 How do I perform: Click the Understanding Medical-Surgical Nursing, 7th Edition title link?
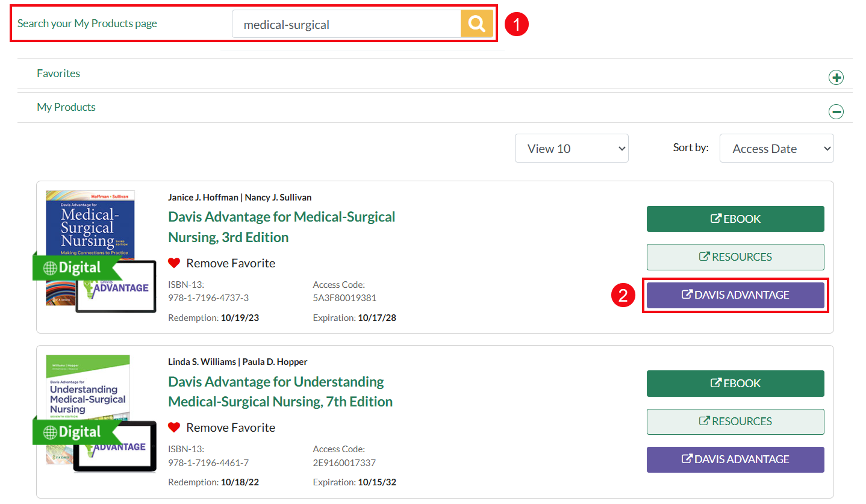[x=280, y=391]
